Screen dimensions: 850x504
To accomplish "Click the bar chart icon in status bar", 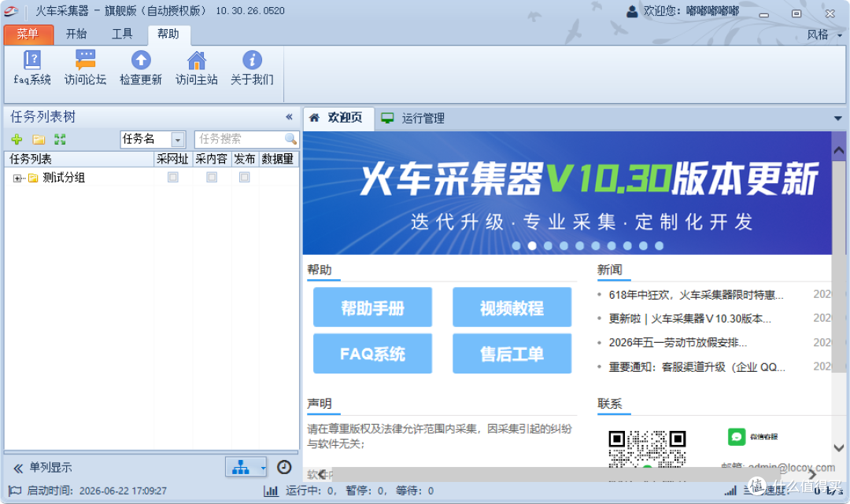I will (271, 491).
